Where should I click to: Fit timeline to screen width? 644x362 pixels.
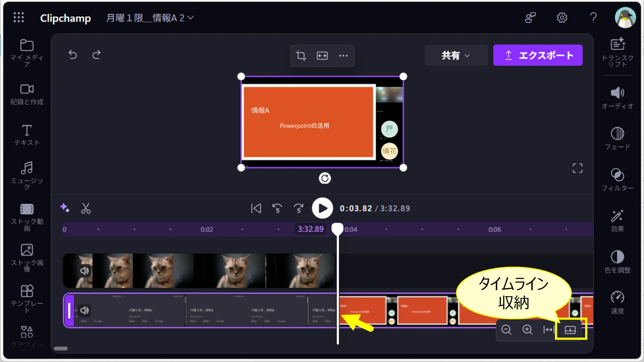coord(548,330)
